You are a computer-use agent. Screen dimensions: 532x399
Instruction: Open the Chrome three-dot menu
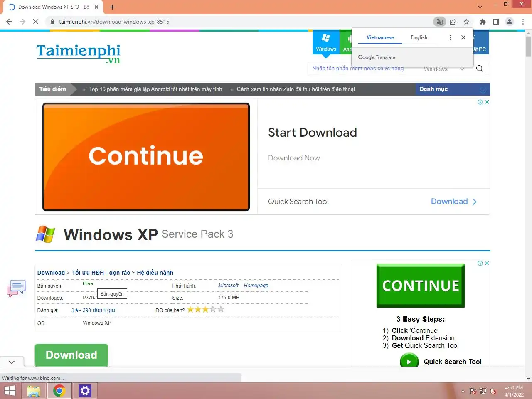[x=523, y=22]
